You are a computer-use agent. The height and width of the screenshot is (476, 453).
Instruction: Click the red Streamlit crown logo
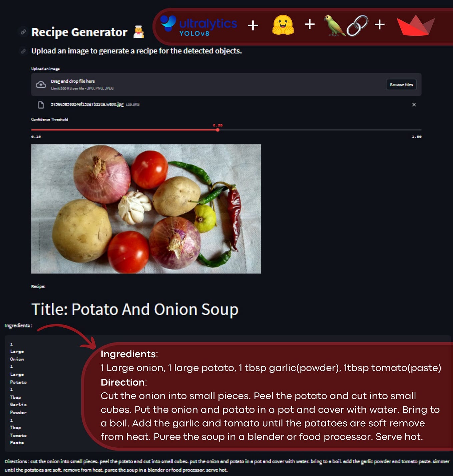point(415,25)
